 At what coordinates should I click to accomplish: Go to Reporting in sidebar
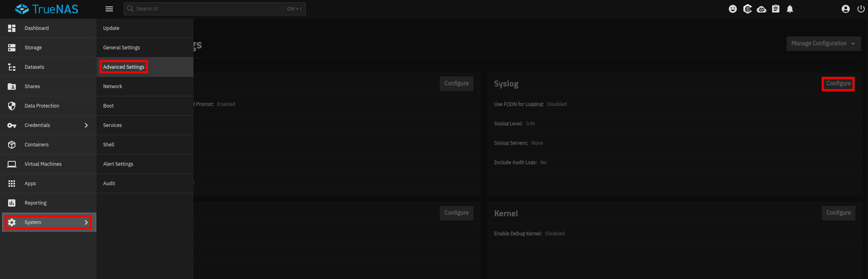(x=48, y=203)
